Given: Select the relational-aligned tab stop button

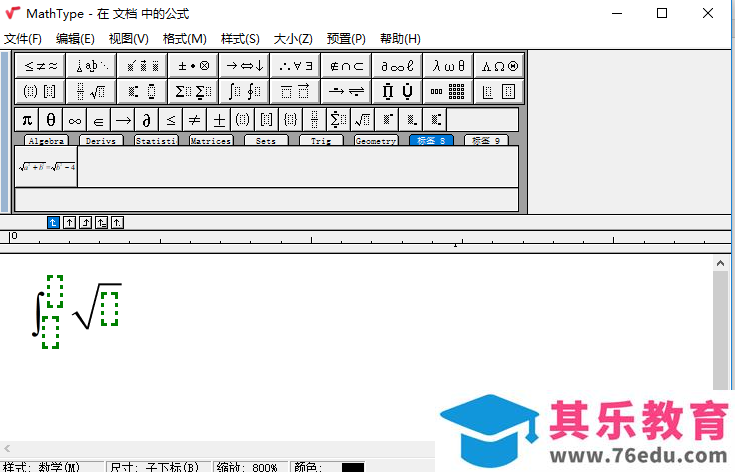Looking at the screenshot, I should (x=101, y=223).
